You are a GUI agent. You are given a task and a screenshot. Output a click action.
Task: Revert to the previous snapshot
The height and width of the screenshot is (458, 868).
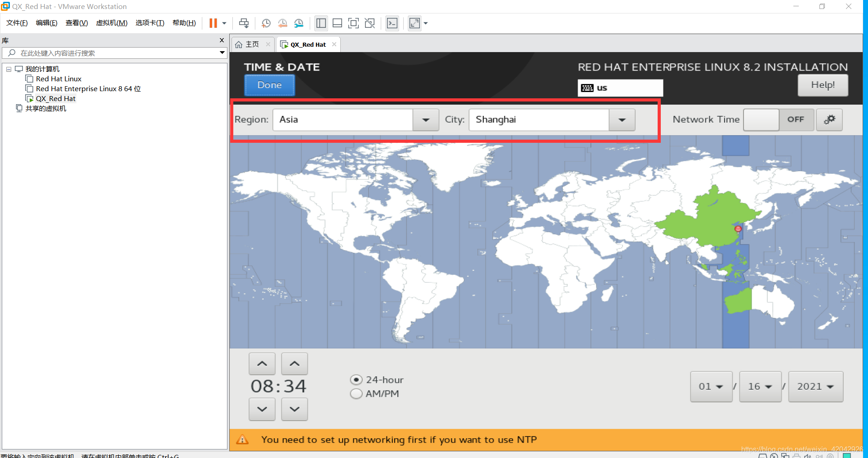(282, 23)
